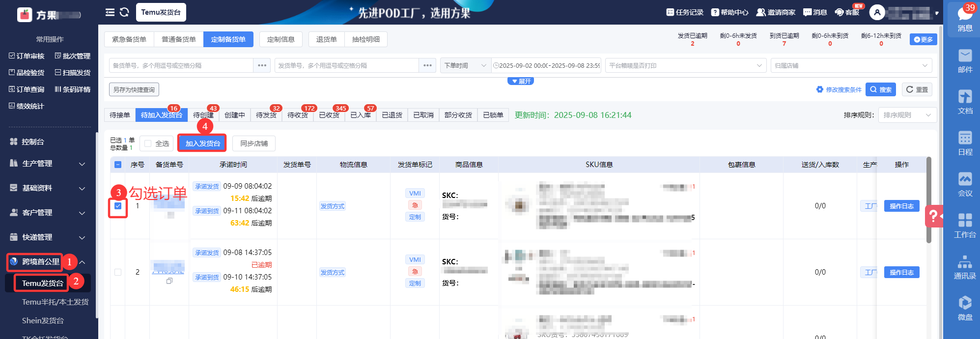Copy the order number of row 2
This screenshot has height=339, width=980.
click(169, 281)
